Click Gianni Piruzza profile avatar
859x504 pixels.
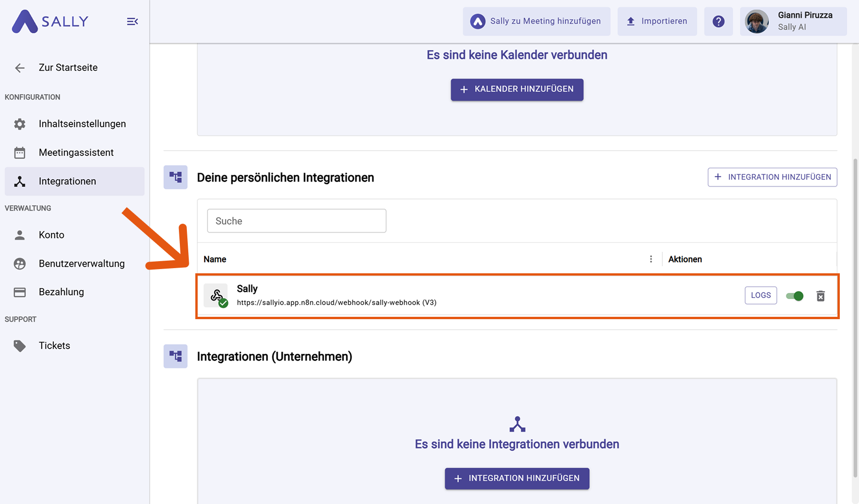pyautogui.click(x=757, y=22)
